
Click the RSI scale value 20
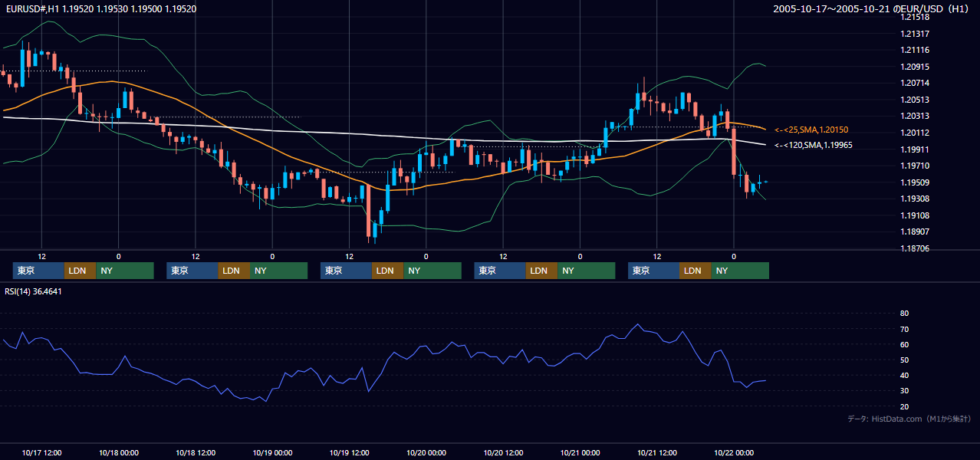(904, 406)
